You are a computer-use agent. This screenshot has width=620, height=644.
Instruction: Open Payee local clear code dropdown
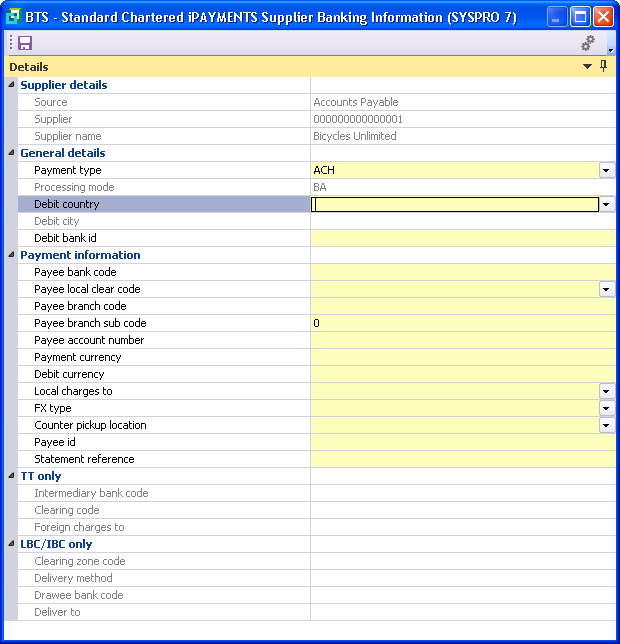click(x=606, y=289)
